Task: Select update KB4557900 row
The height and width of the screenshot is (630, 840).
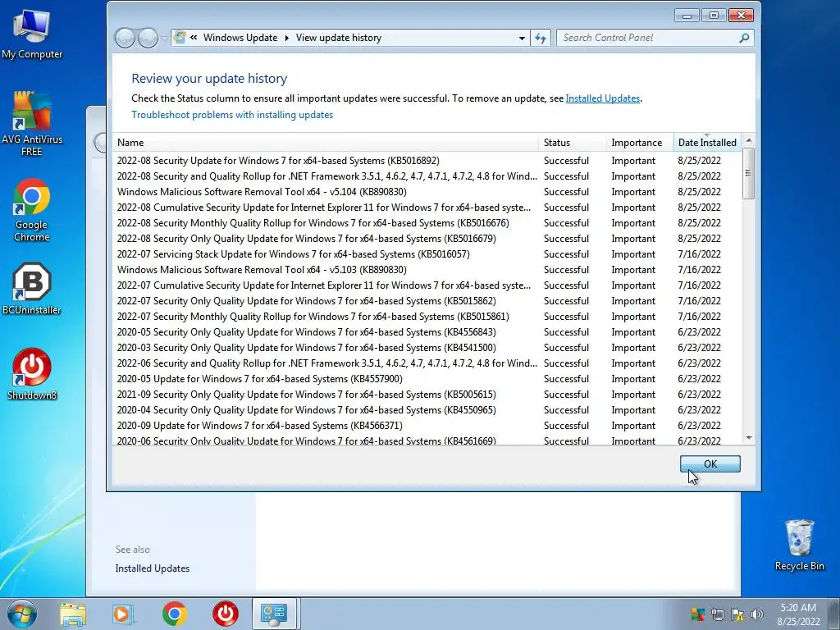Action: pos(427,379)
